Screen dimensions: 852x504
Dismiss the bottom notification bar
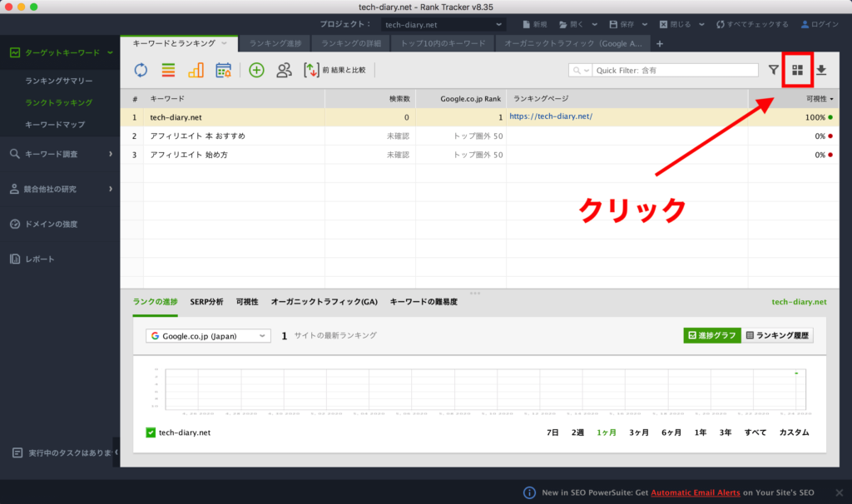pyautogui.click(x=840, y=492)
